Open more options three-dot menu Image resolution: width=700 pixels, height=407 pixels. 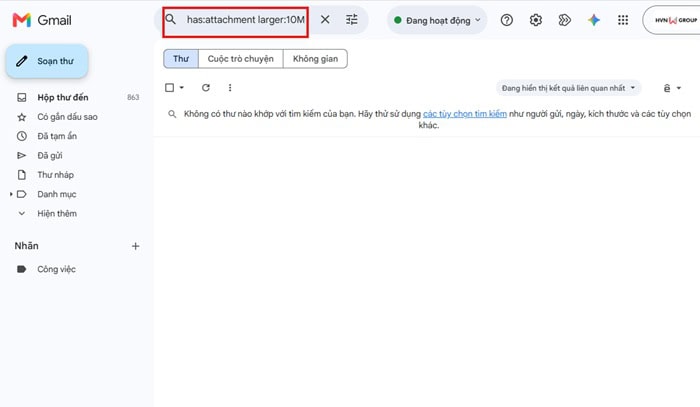[230, 87]
